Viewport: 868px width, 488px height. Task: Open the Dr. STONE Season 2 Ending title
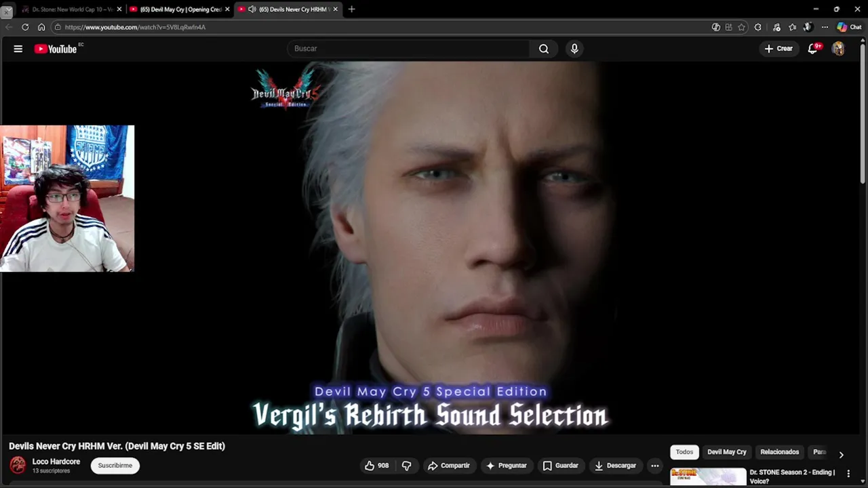point(792,476)
